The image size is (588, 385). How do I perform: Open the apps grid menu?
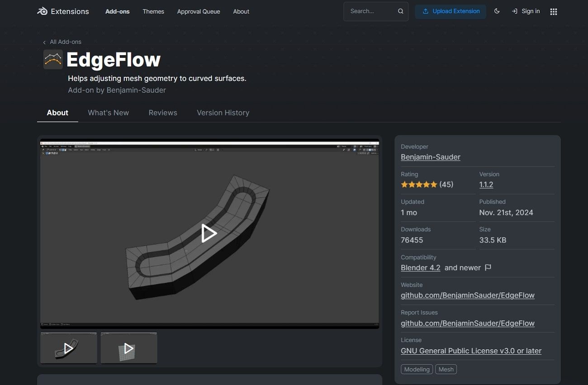point(553,12)
